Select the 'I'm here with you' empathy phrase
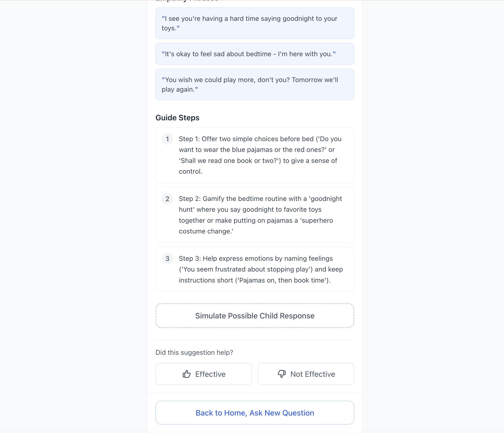 click(x=254, y=54)
